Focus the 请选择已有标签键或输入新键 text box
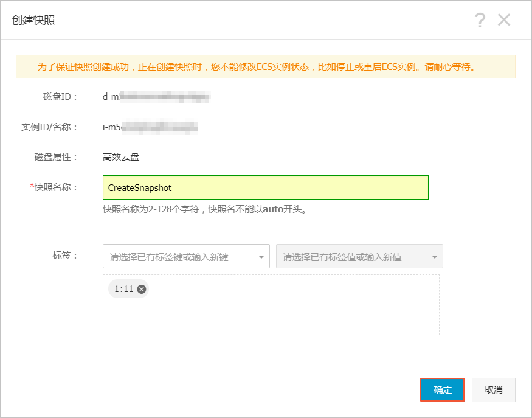The height and width of the screenshot is (418, 532). click(x=179, y=257)
